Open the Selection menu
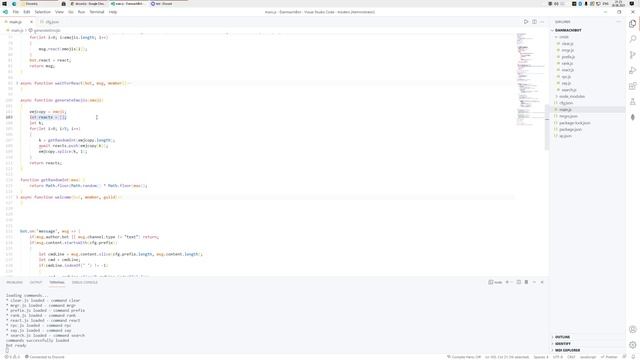Image resolution: width=640 pixels, height=360 pixels. click(42, 12)
